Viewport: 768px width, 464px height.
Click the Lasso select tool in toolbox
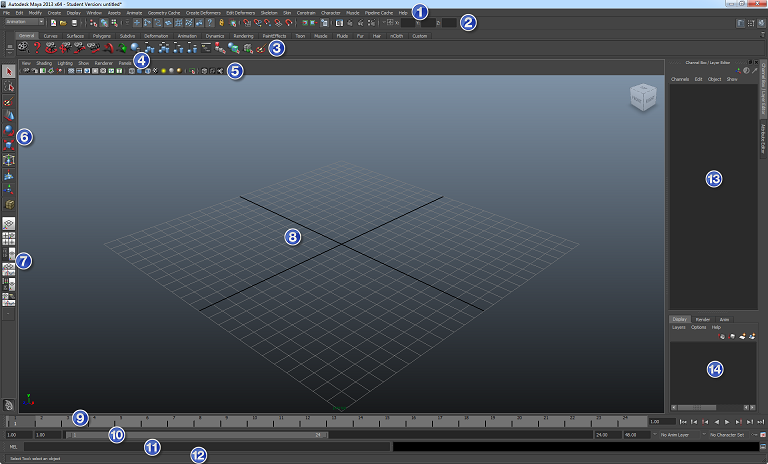9,87
